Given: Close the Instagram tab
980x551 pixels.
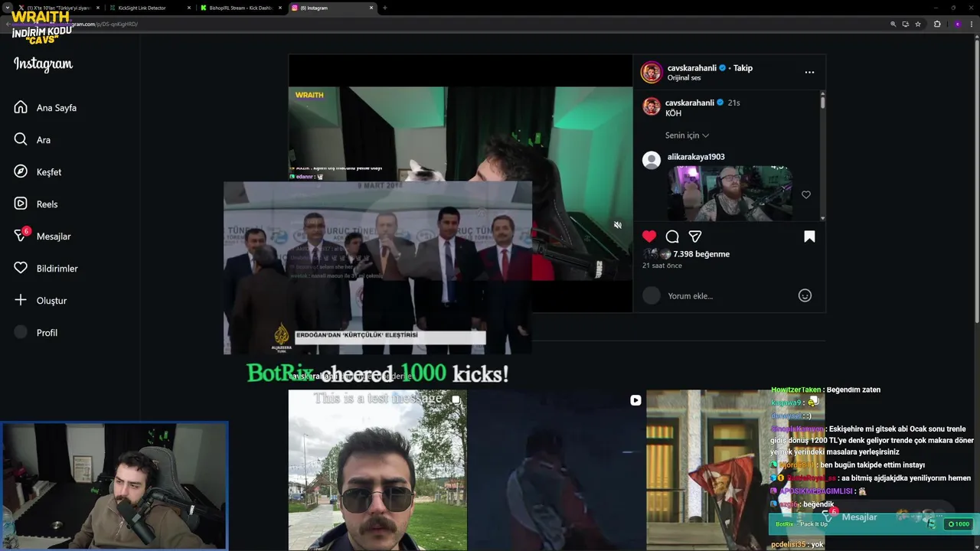Looking at the screenshot, I should 371,8.
